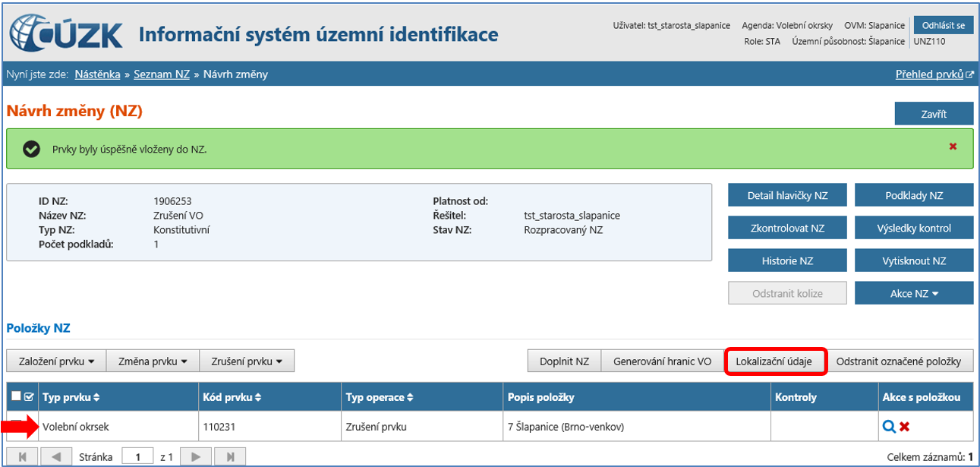
Task: Click the checked-box icon in table header
Action: 29,396
